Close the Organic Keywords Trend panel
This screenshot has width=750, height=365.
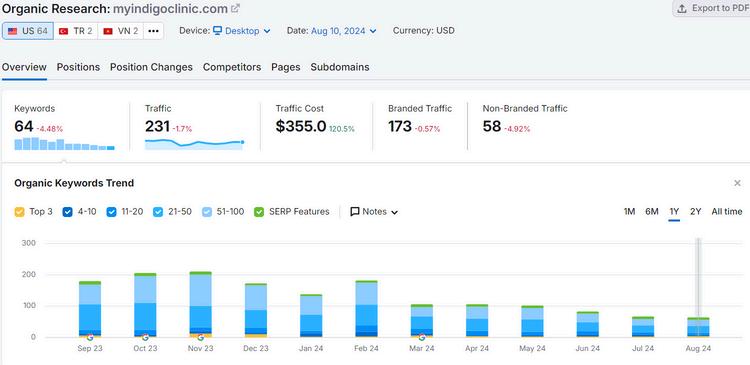[737, 183]
